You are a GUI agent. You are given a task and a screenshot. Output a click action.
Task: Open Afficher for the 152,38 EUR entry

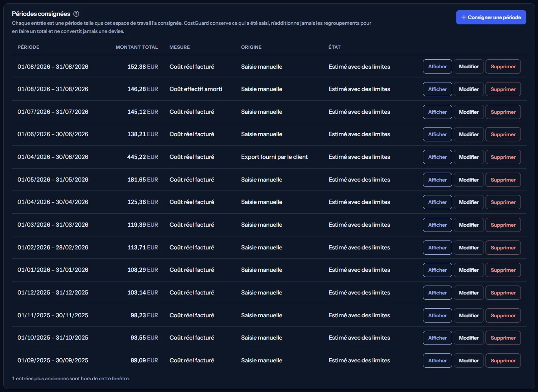[437, 67]
